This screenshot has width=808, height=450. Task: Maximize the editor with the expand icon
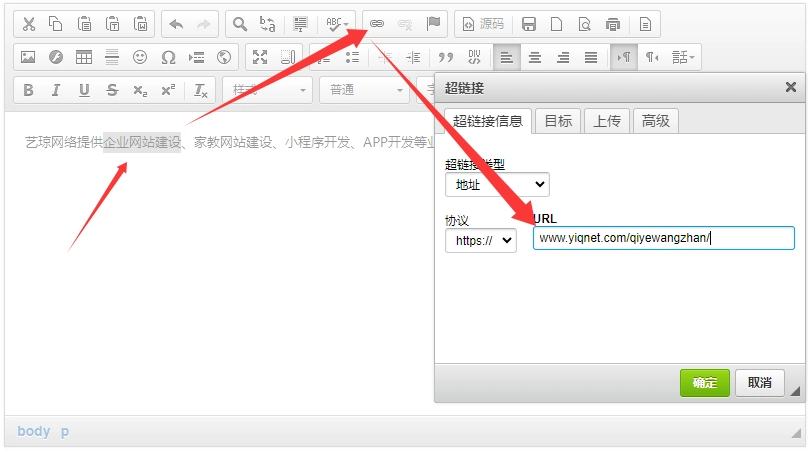pos(260,57)
